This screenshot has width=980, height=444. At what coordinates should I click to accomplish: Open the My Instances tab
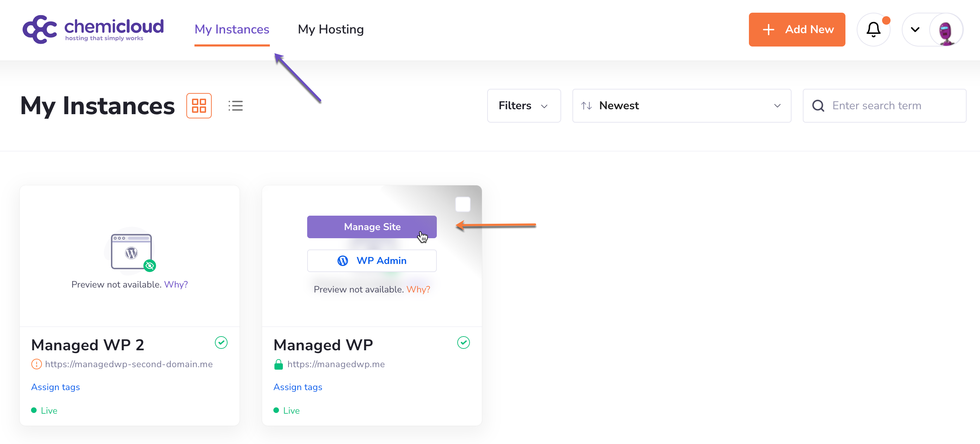(x=232, y=29)
